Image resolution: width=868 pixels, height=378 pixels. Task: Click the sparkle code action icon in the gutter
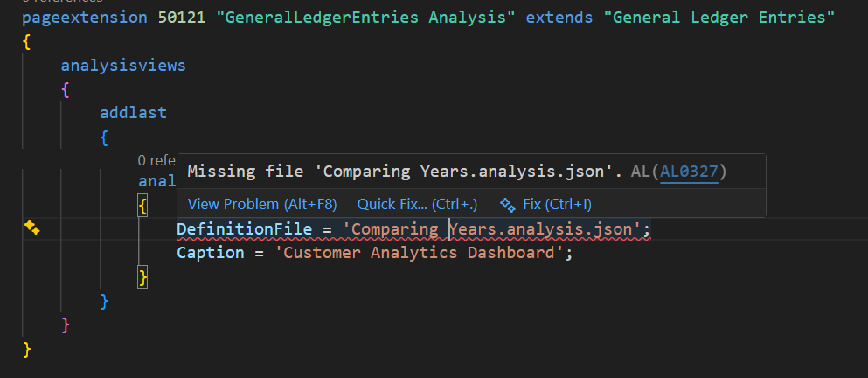pos(31,227)
